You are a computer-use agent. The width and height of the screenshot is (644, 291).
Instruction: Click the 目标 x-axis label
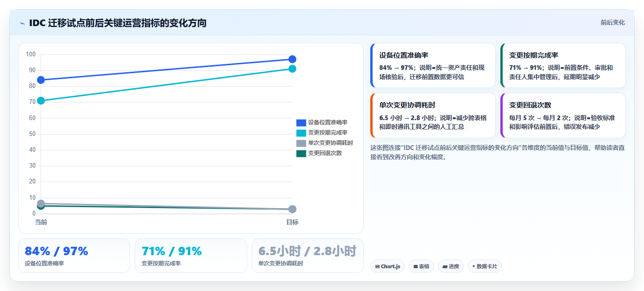click(x=292, y=222)
